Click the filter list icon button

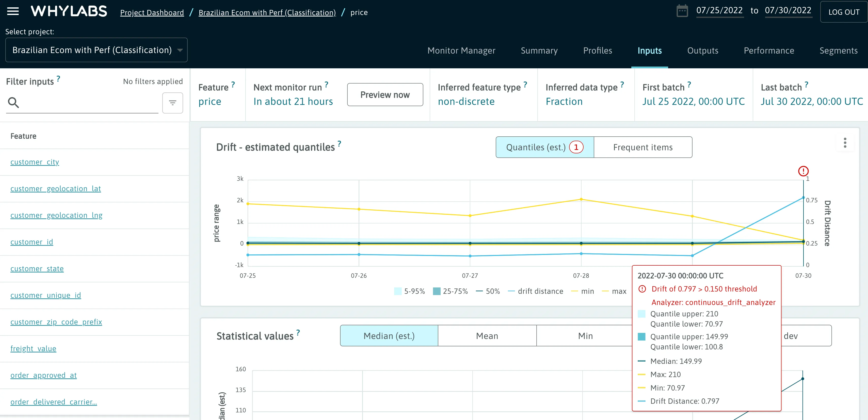(x=172, y=103)
